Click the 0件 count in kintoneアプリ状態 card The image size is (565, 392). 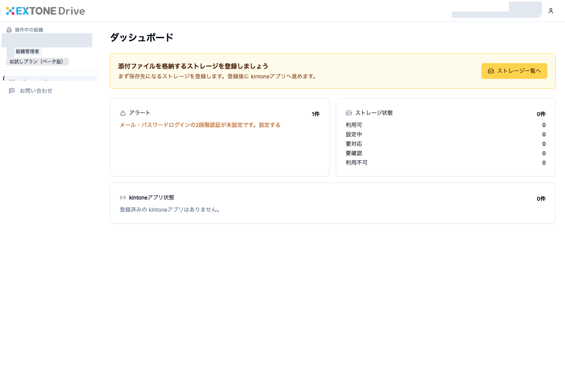541,199
